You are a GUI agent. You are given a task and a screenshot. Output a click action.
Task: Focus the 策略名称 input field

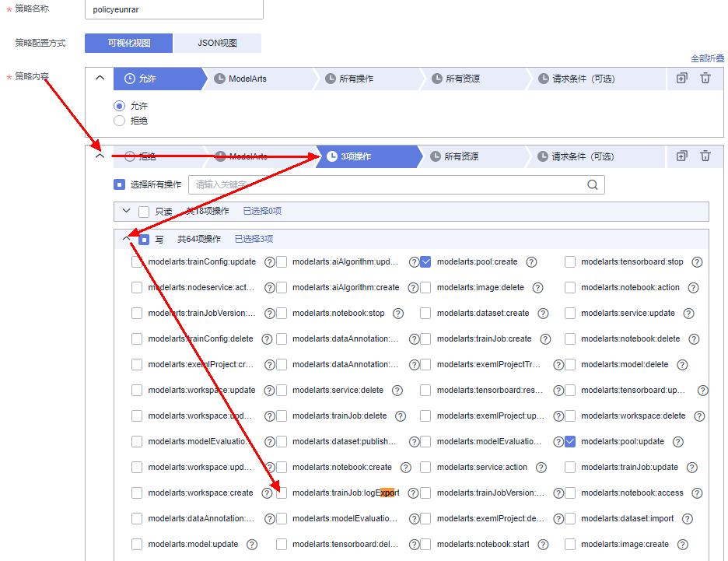(x=174, y=10)
